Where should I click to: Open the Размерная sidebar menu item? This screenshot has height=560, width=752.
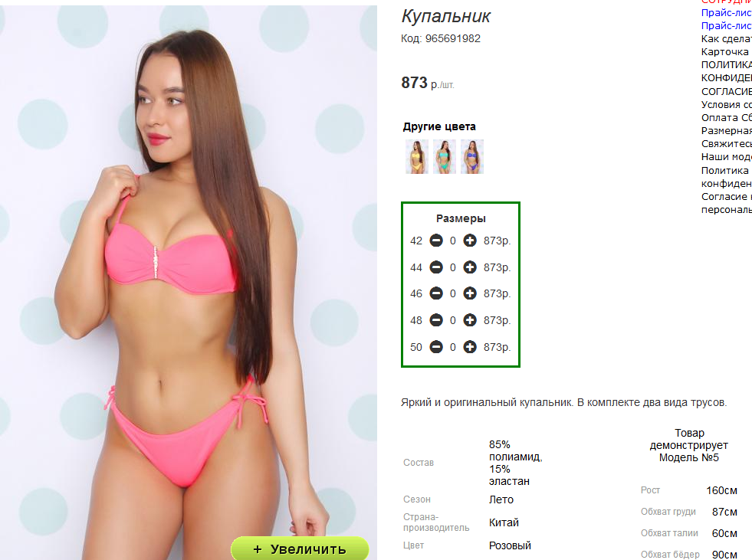pos(726,130)
